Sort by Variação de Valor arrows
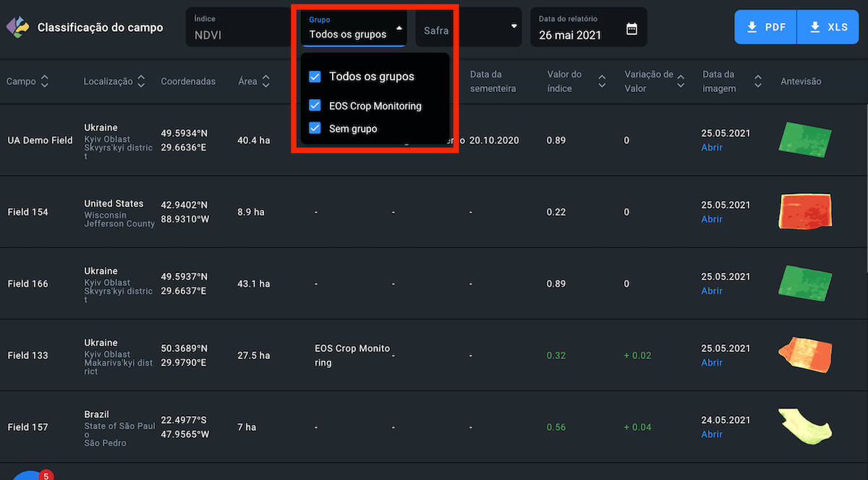The height and width of the screenshot is (480, 868). (681, 82)
